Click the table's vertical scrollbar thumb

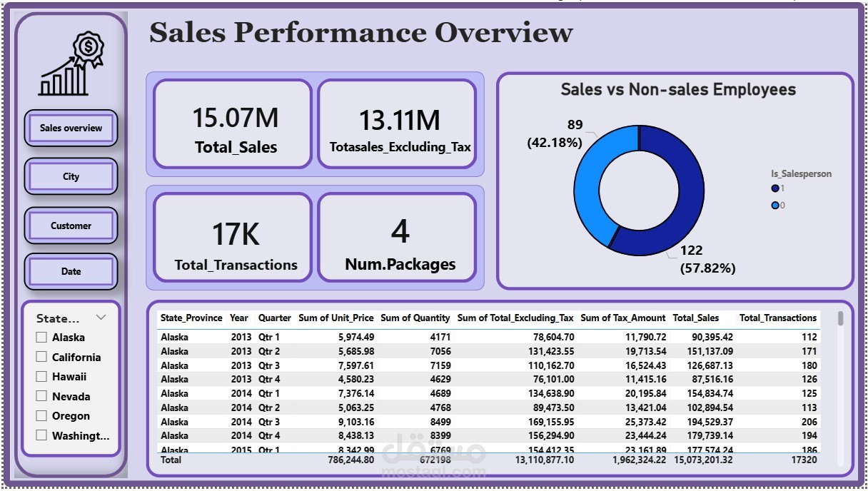pyautogui.click(x=841, y=318)
